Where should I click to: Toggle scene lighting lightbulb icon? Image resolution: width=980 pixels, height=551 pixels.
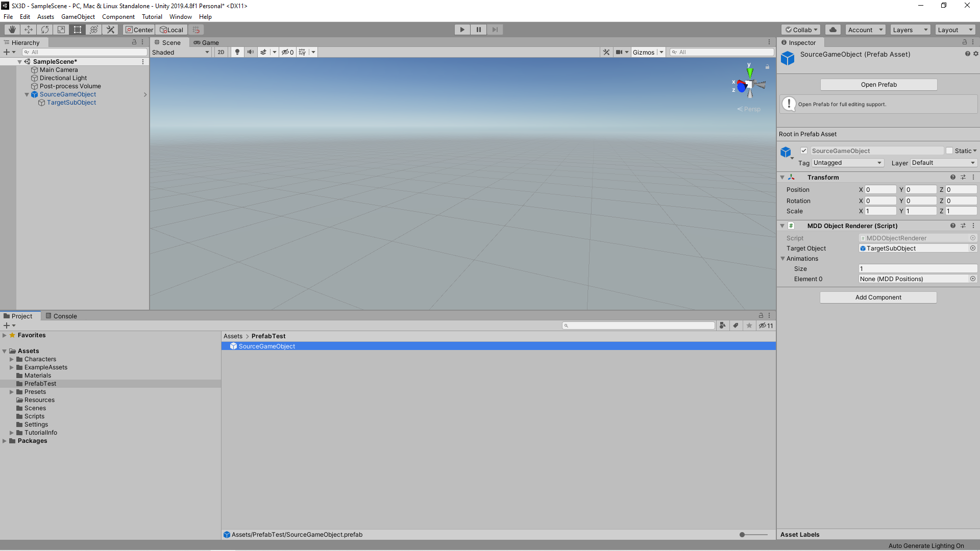point(237,52)
